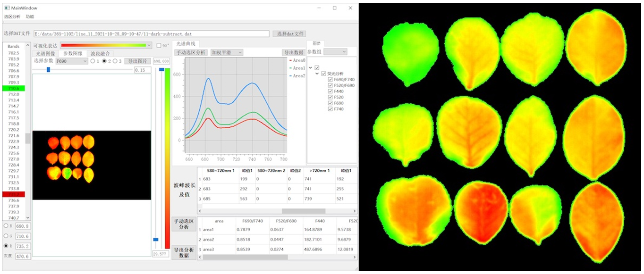This screenshot has height=274, width=644.
Task: Select radio option 3 beside parameter dropdown
Action: (115, 61)
